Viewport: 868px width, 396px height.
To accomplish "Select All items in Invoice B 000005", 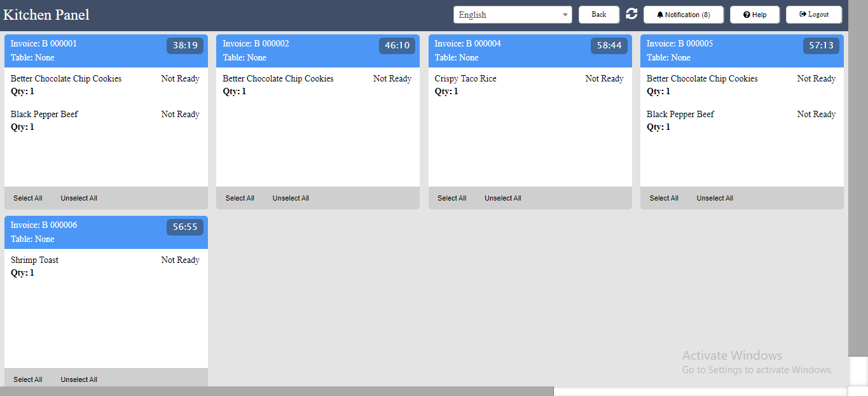I will 664,198.
